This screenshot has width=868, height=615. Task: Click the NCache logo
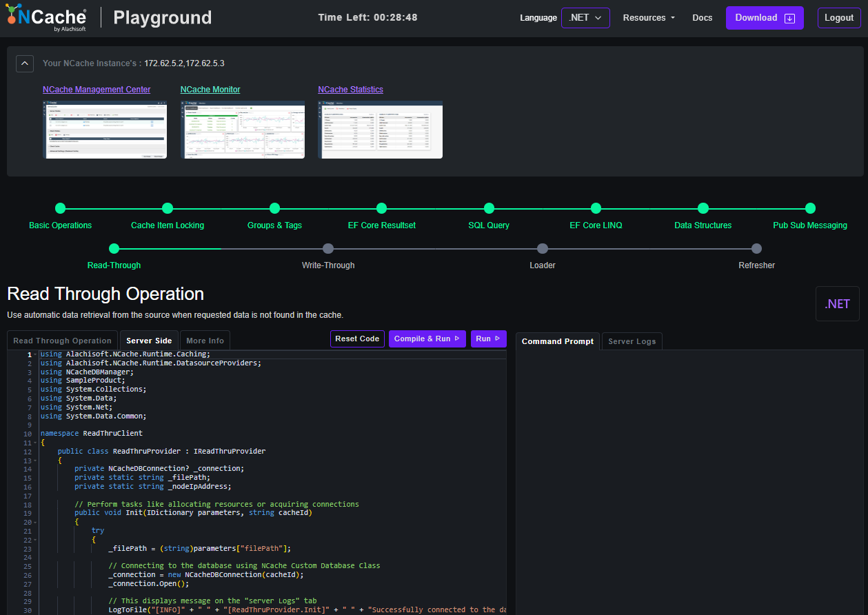(x=47, y=19)
